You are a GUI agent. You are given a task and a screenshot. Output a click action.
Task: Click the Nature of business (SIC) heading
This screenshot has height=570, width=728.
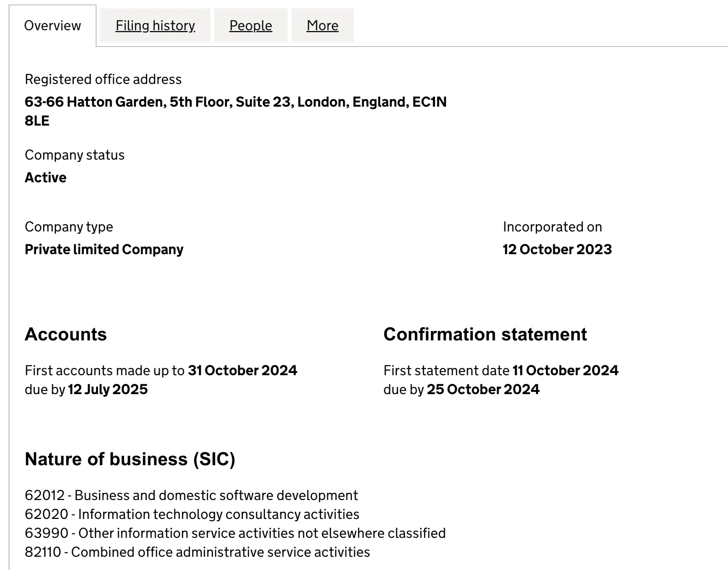(130, 459)
